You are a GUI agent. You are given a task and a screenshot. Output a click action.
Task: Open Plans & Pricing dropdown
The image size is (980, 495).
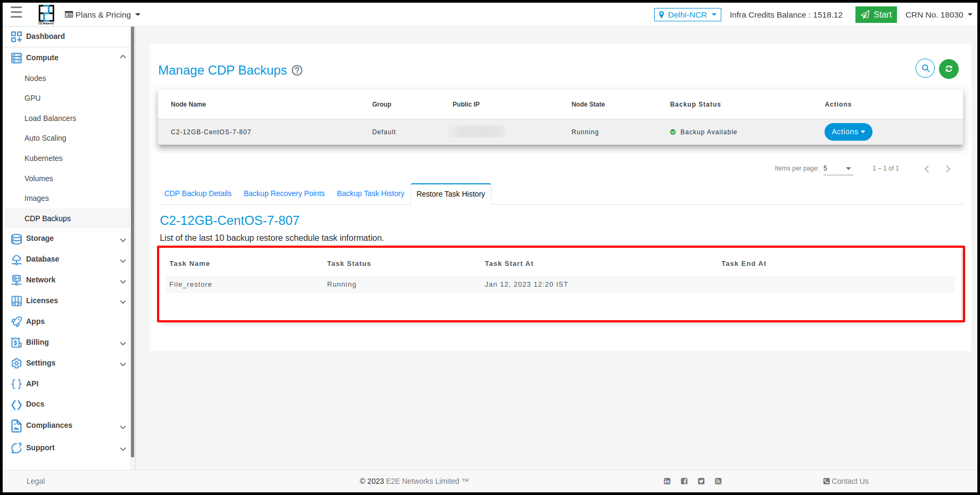click(103, 15)
